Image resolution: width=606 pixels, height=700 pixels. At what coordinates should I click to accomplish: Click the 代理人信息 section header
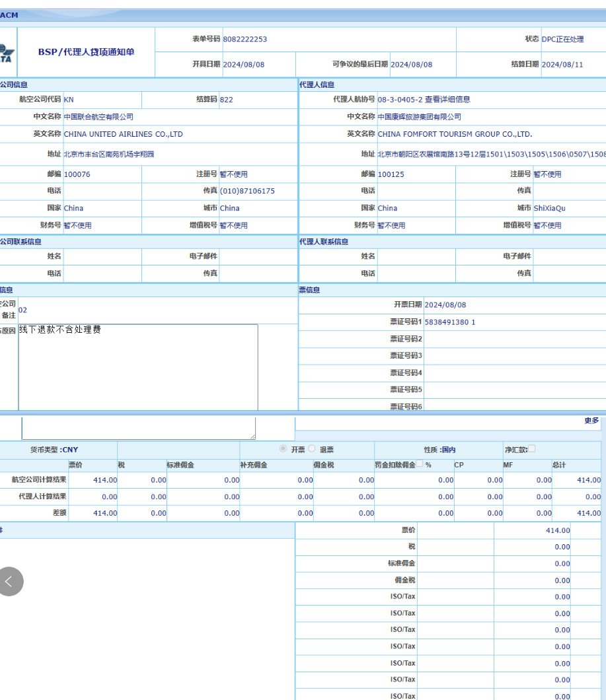coord(317,85)
